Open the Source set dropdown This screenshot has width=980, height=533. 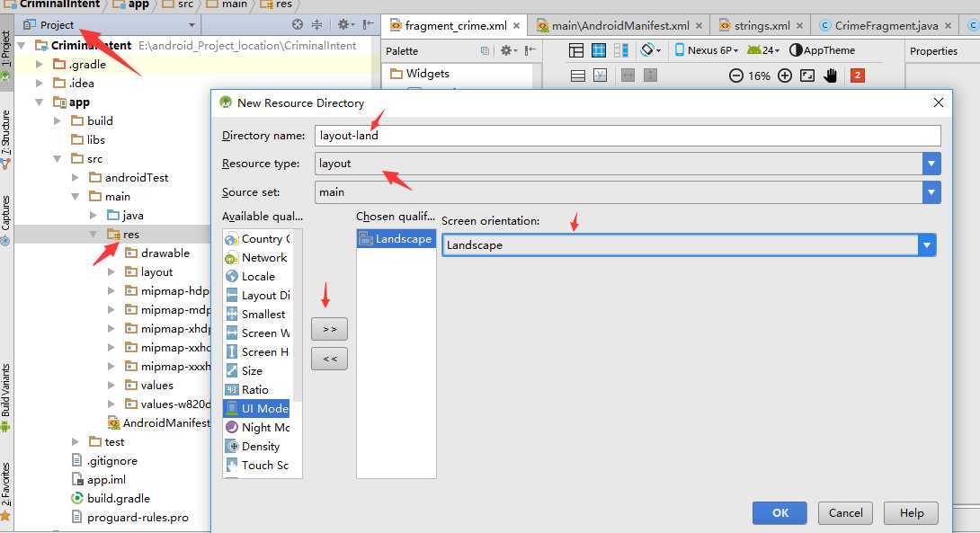click(x=931, y=192)
